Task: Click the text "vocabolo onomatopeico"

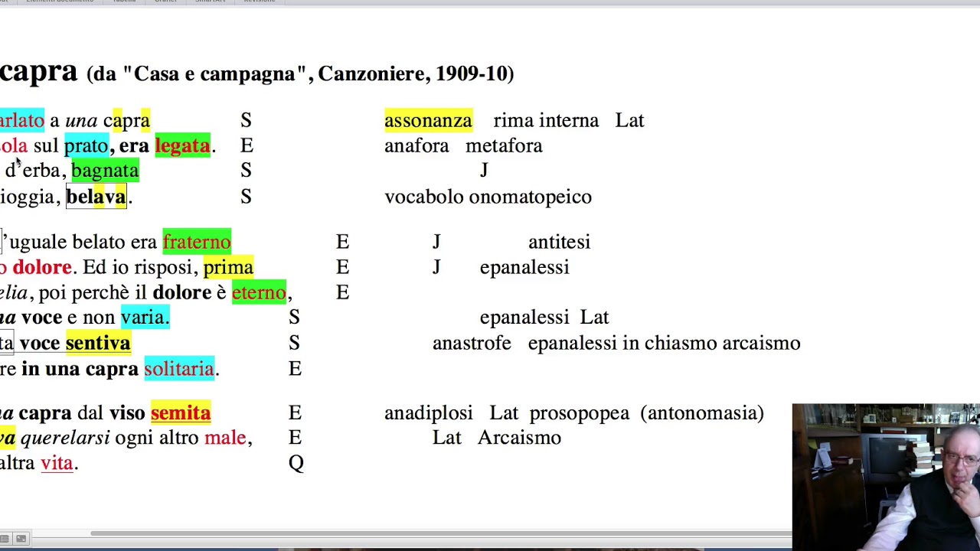Action: click(x=488, y=197)
